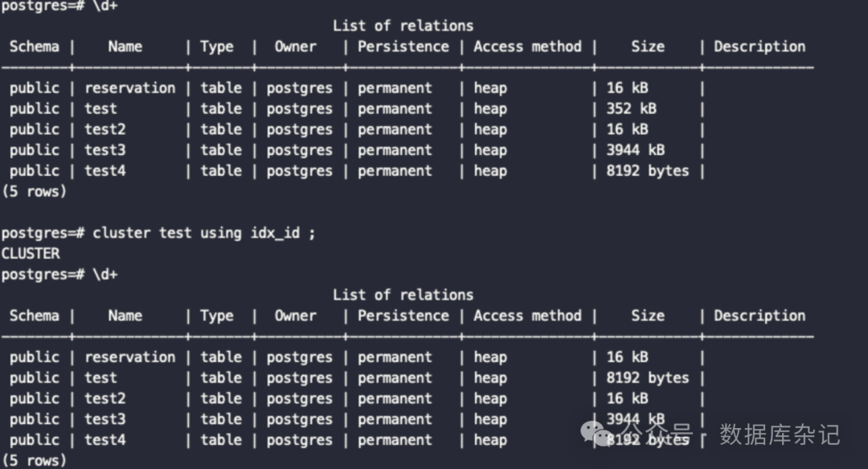The height and width of the screenshot is (469, 868).
Task: Click the "(5 rows)" footer of first listing
Action: [x=35, y=192]
